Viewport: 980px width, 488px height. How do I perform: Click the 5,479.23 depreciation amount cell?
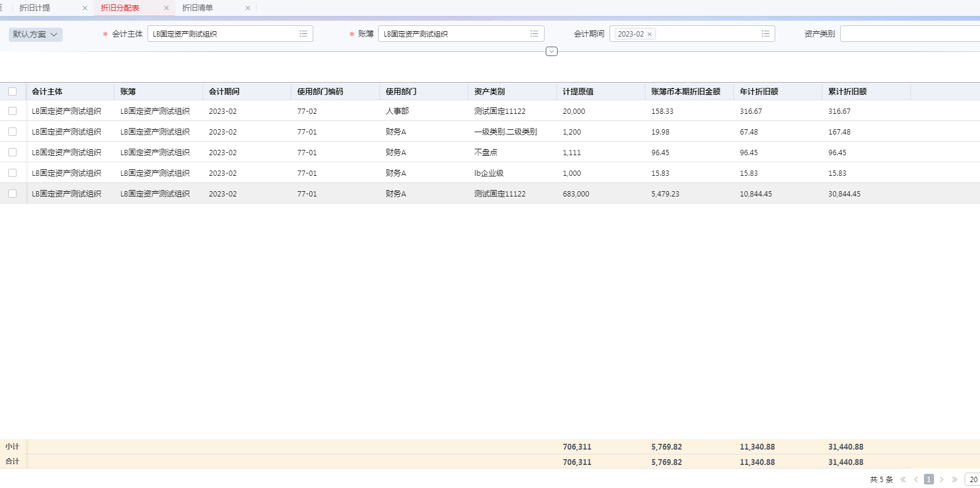click(666, 194)
